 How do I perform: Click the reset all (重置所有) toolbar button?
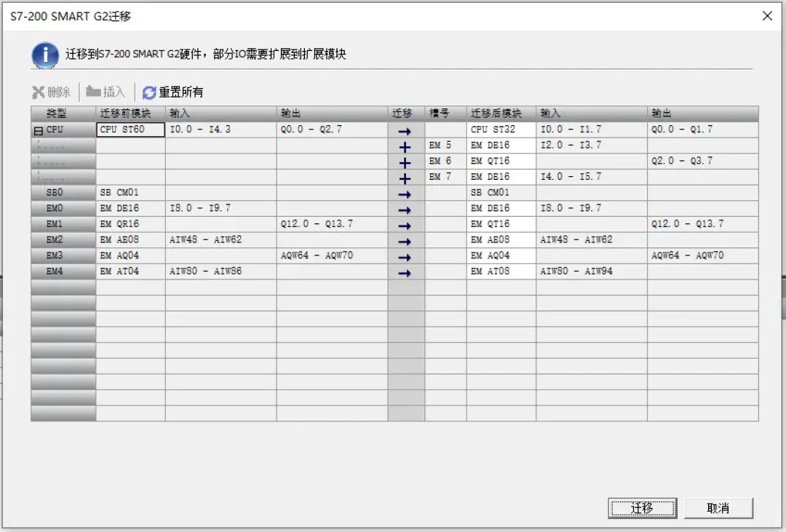pyautogui.click(x=173, y=92)
